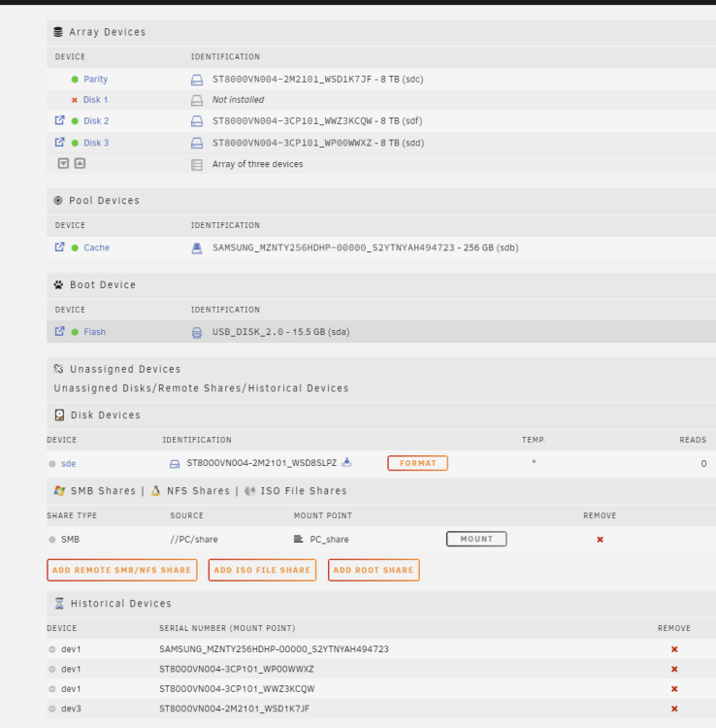This screenshot has height=728, width=716.
Task: Click the Pool Devices header icon
Action: [x=58, y=201]
